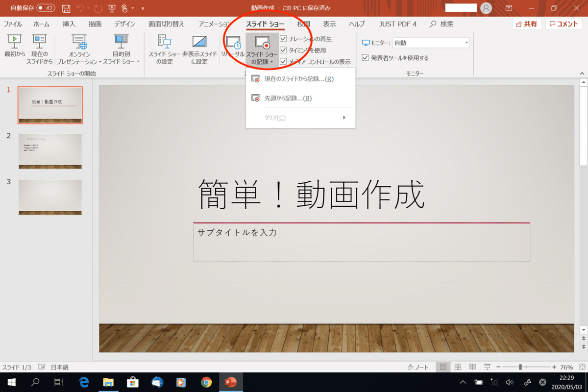Collapse the ribbon with chevron
Screen dimensions: 588x392
point(582,73)
